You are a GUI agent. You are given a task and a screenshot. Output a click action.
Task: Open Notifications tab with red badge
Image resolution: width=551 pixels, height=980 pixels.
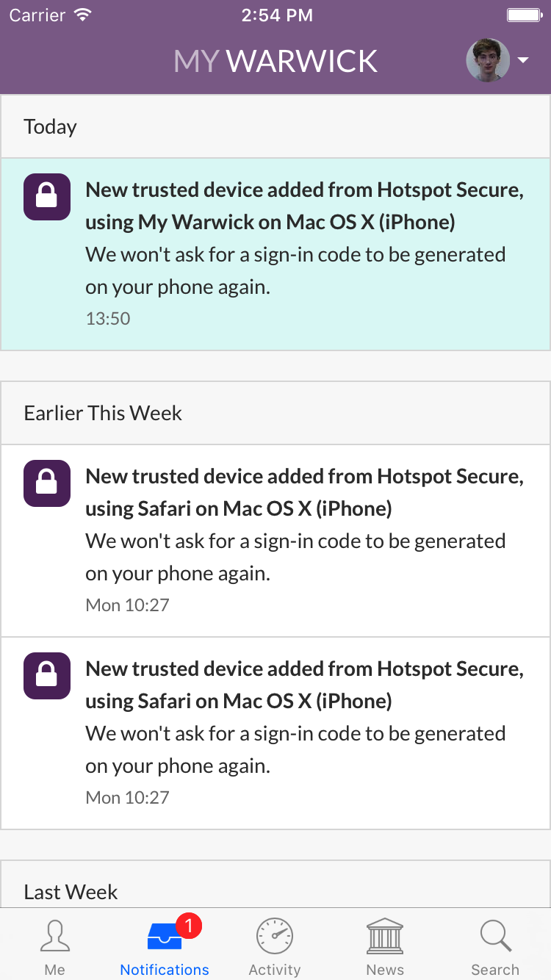165,946
